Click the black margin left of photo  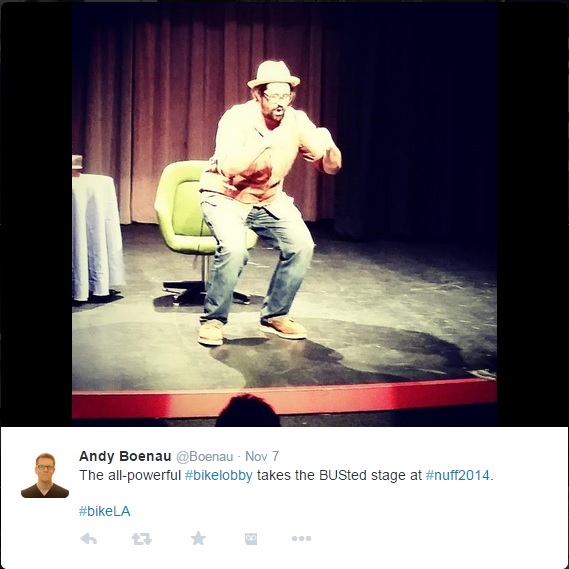36,214
